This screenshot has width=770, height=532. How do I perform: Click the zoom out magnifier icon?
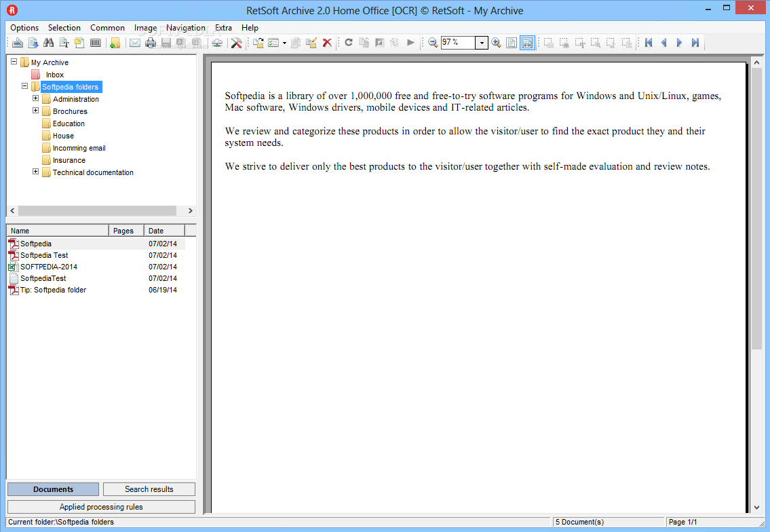(x=433, y=43)
